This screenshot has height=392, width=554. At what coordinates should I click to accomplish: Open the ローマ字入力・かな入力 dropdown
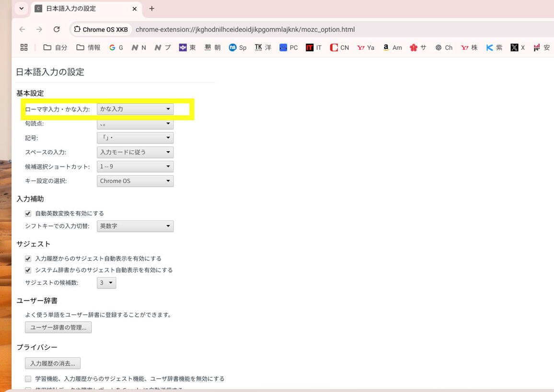(x=135, y=109)
